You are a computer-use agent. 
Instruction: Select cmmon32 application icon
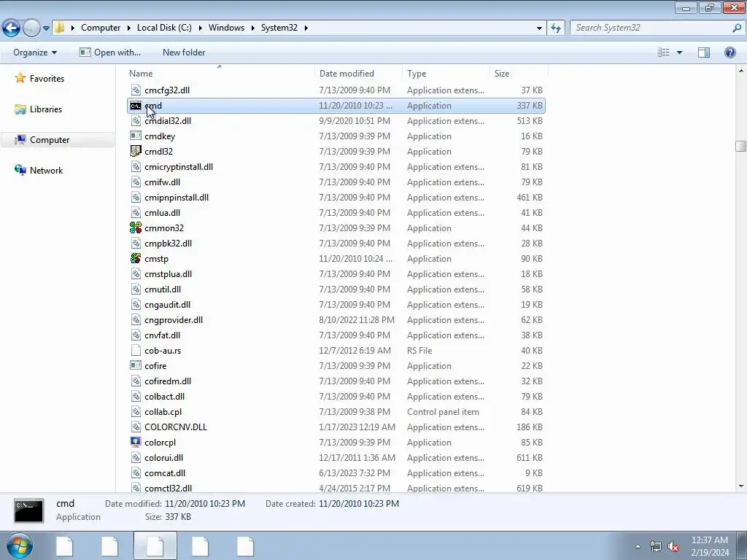tap(135, 228)
